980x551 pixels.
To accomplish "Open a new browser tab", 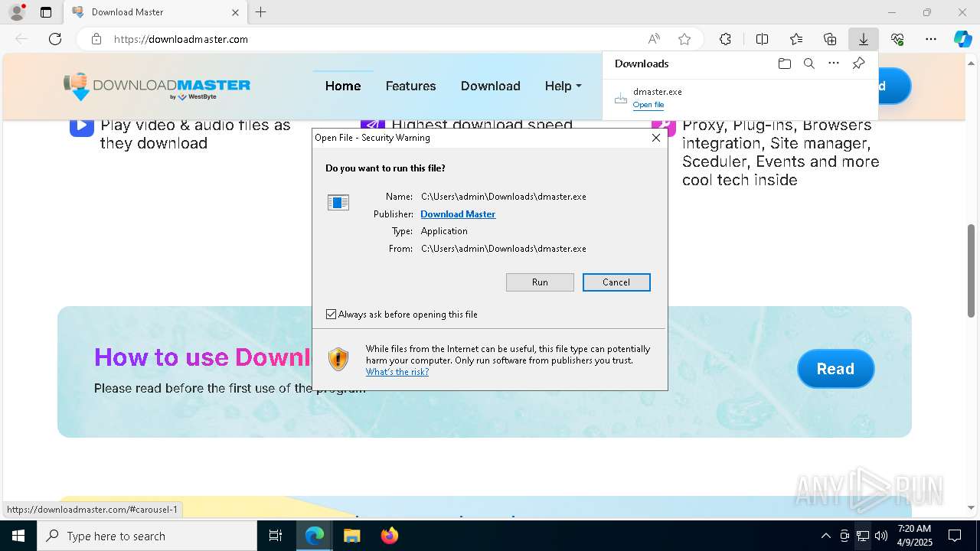I will coord(261,12).
